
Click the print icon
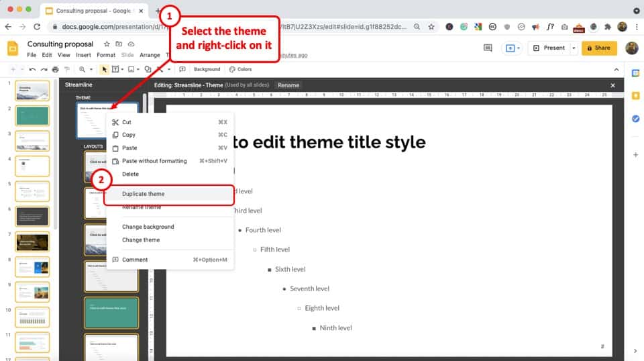(x=56, y=69)
